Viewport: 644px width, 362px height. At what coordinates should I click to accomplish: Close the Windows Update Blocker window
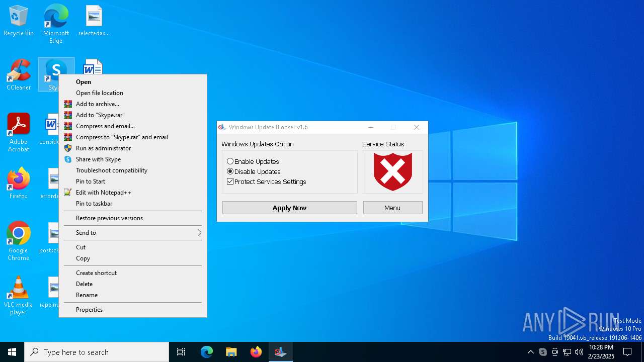click(417, 127)
